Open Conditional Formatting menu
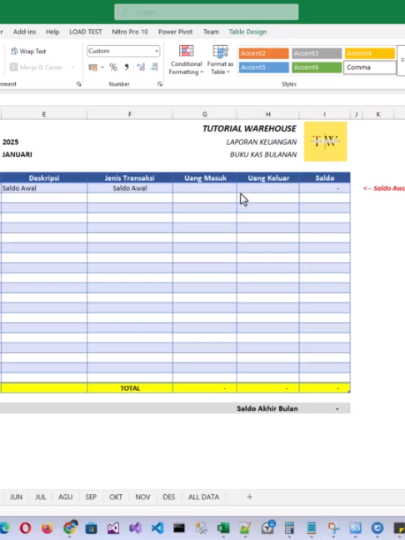 coord(186,60)
